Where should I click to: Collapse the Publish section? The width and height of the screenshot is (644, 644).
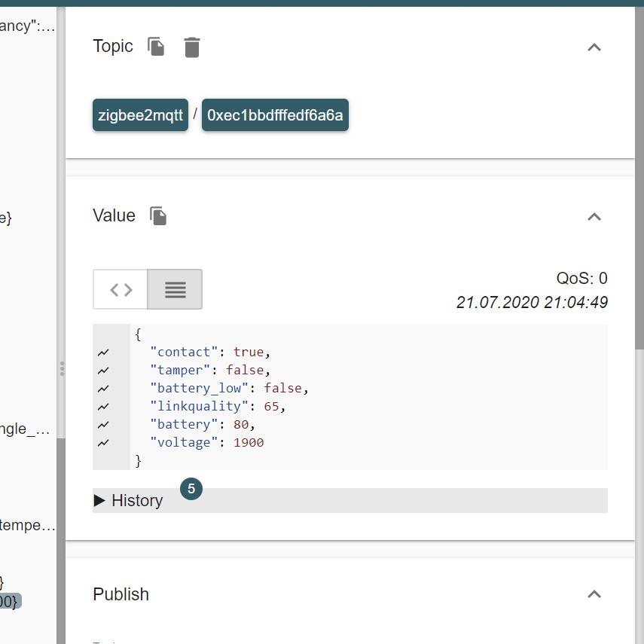point(594,594)
